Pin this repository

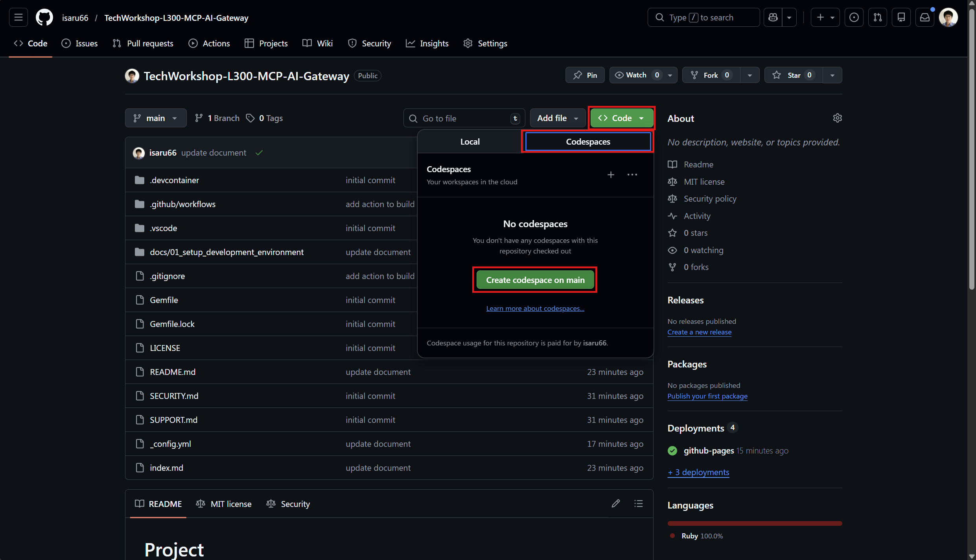585,75
